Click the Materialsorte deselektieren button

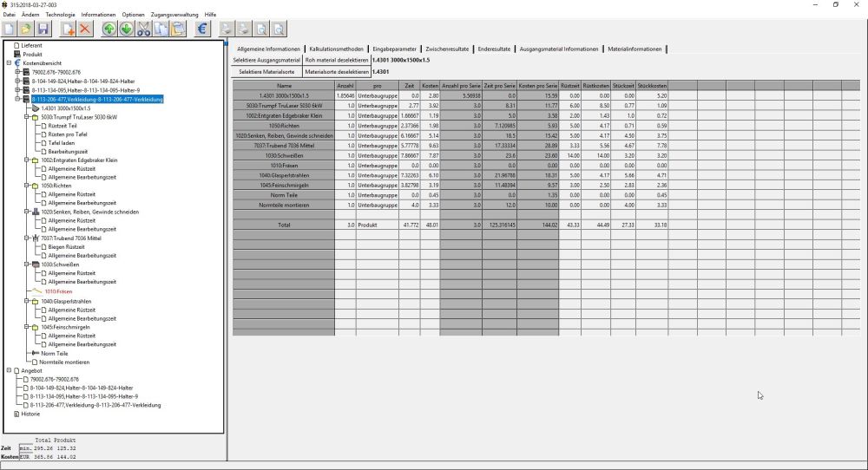337,71
